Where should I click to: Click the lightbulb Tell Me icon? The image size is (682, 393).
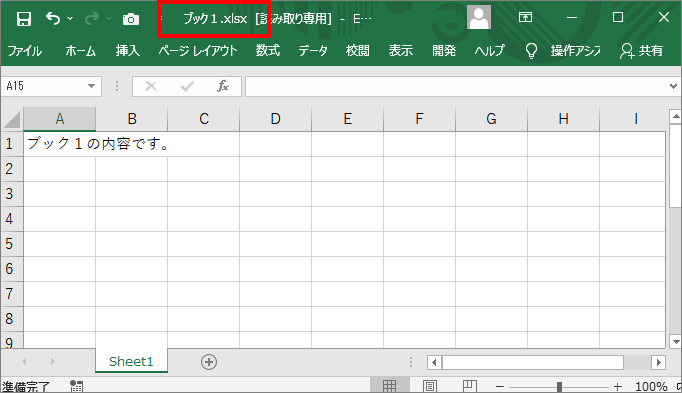click(531, 51)
